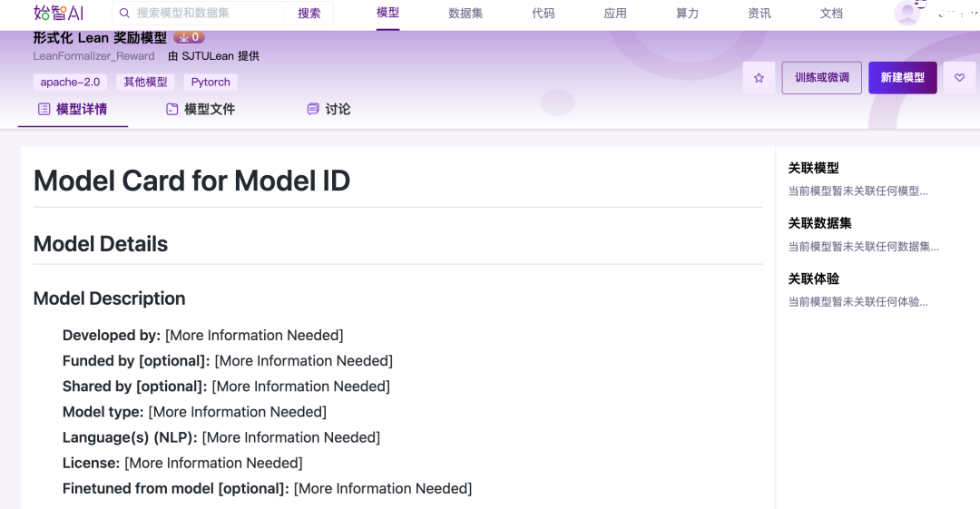This screenshot has height=509, width=980.
Task: Click the Funded by [optional] line
Action: (x=228, y=361)
